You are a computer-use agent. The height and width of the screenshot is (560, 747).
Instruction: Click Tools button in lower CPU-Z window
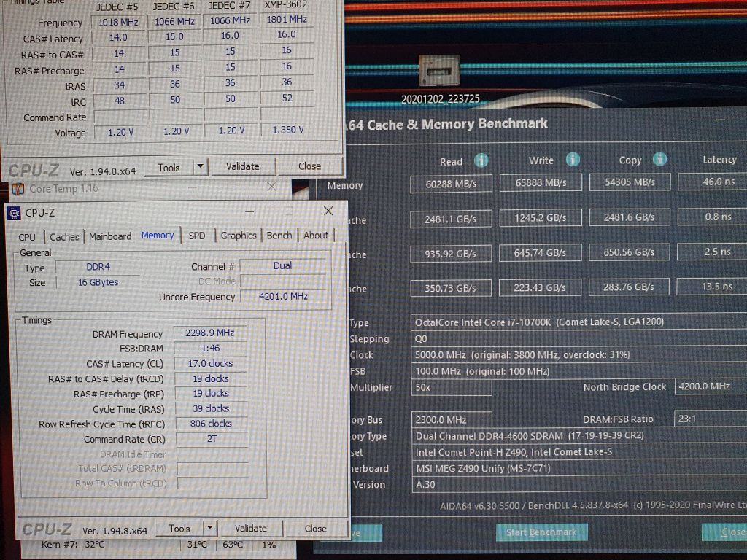point(179,528)
